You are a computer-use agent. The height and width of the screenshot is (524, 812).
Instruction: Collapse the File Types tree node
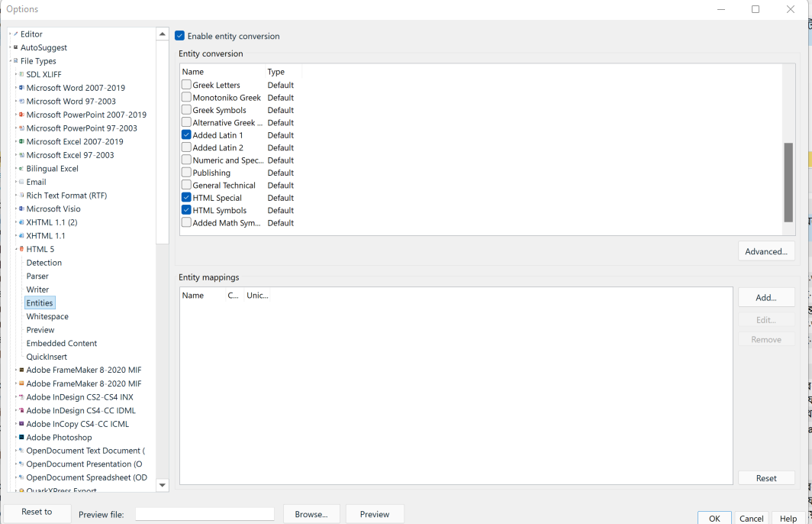point(10,60)
